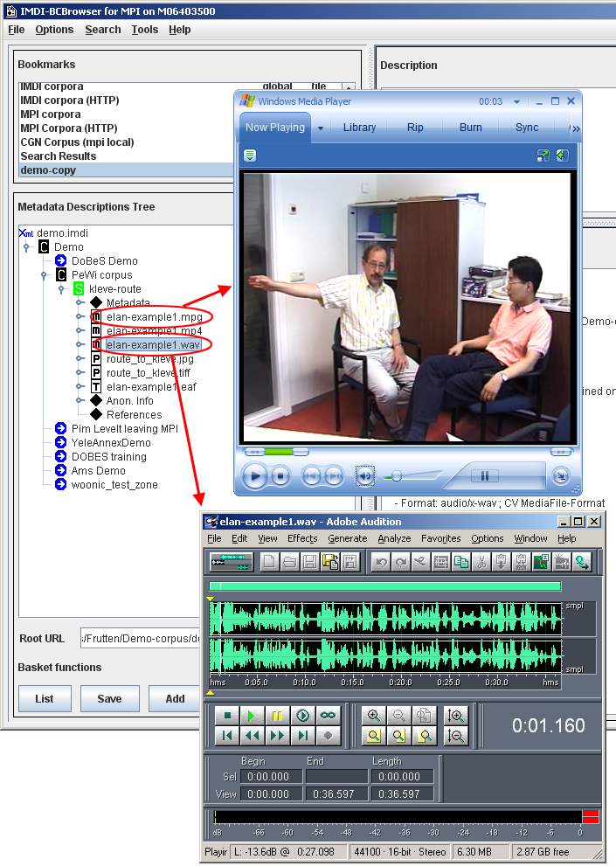Click the Redo icon in Audition
Image resolution: width=616 pixels, height=866 pixels.
tap(401, 562)
